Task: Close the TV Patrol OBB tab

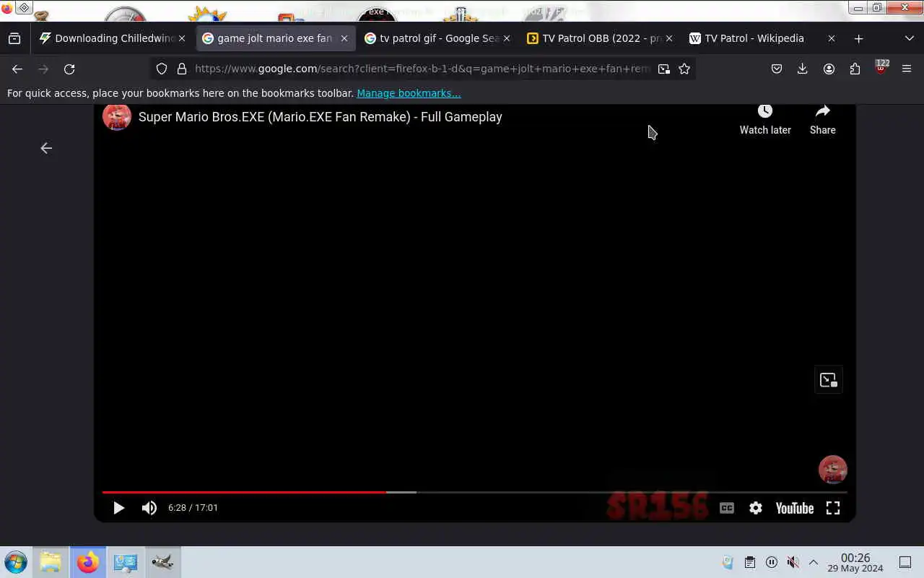Action: [x=669, y=38]
